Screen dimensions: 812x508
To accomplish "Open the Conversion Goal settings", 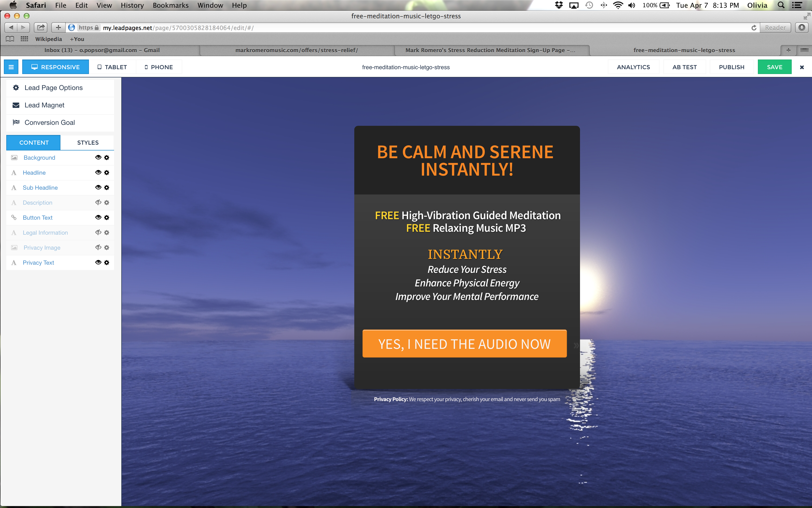I will [x=60, y=123].
